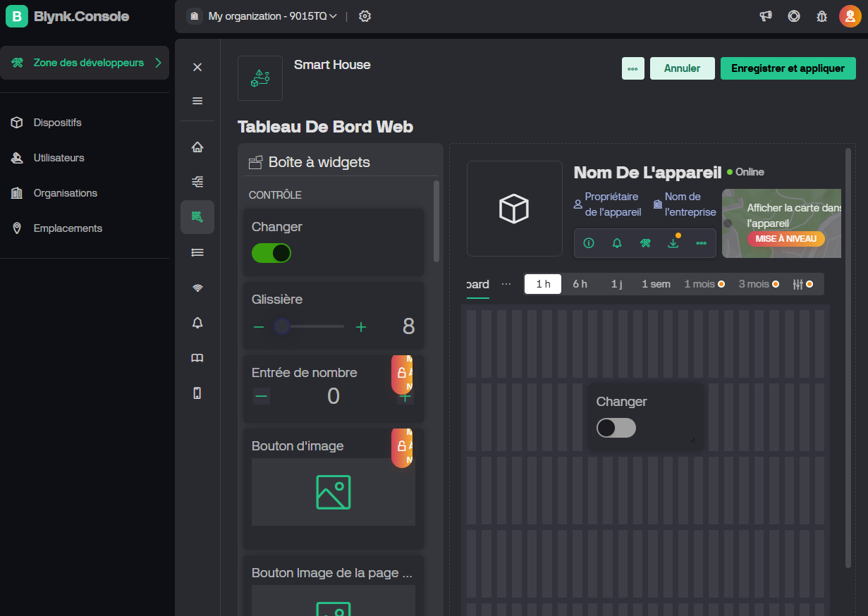This screenshot has height=616, width=868.
Task: Click the device developer tools icon
Action: click(x=645, y=243)
